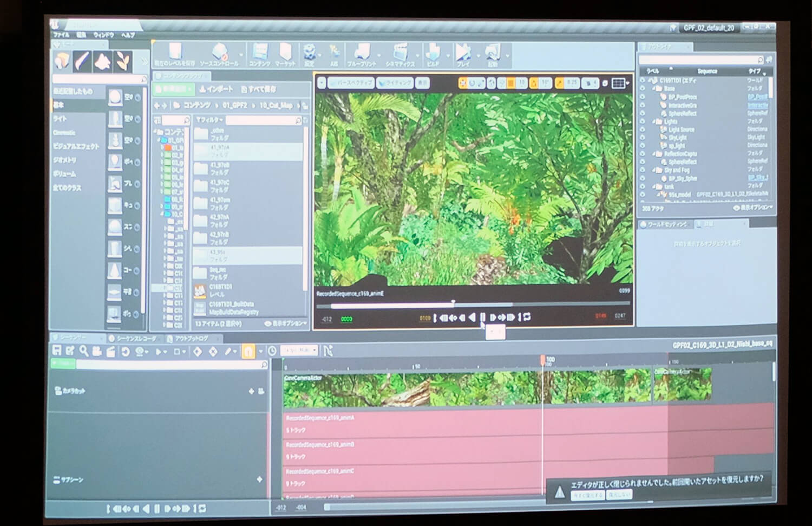The height and width of the screenshot is (526, 812).
Task: Select the Foliage mode icon
Action: click(x=124, y=62)
